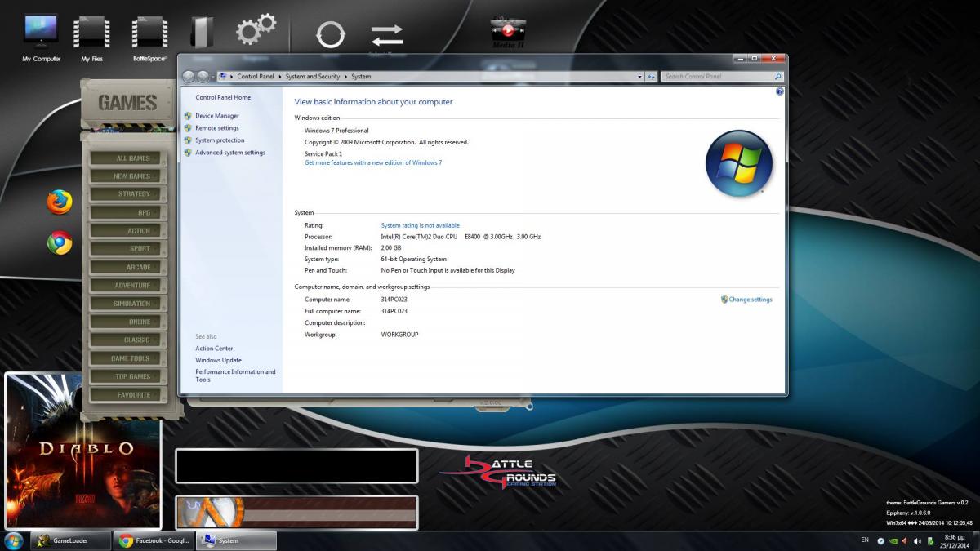
Task: Select the RPG category
Action: point(128,213)
